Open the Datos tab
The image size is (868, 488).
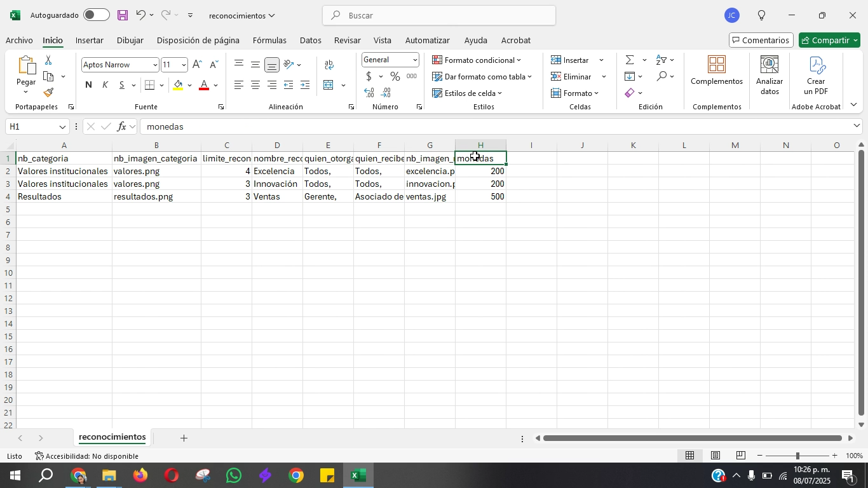point(310,40)
